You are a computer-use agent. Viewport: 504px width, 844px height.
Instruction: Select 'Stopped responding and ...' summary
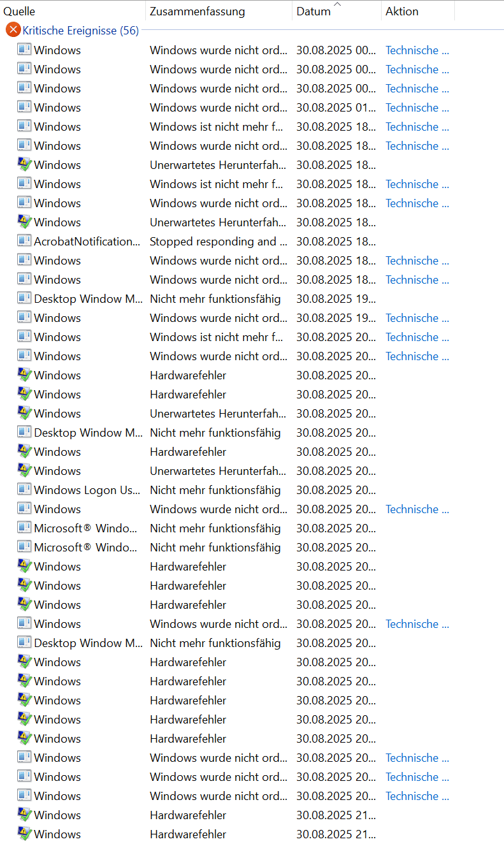tap(219, 241)
